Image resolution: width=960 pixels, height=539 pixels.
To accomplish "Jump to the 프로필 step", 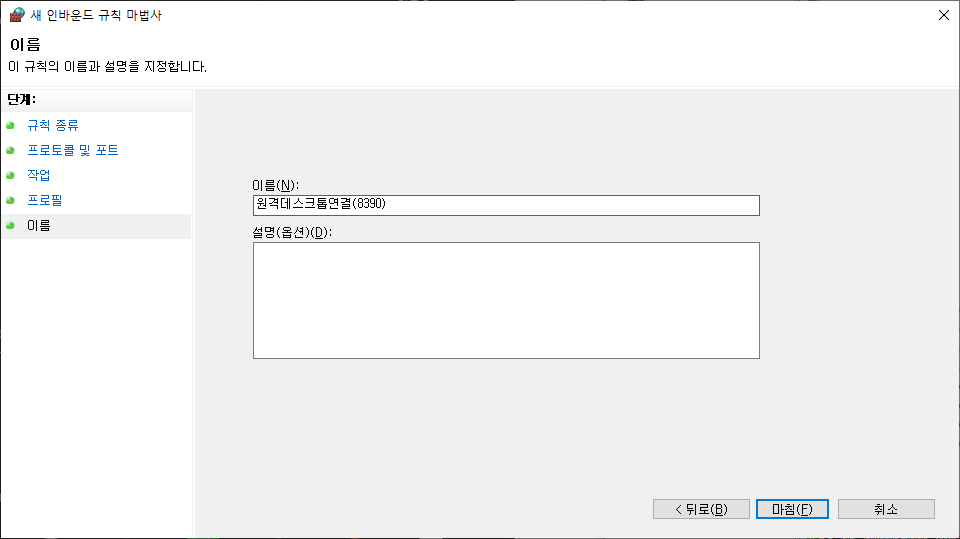I will pyautogui.click(x=45, y=200).
